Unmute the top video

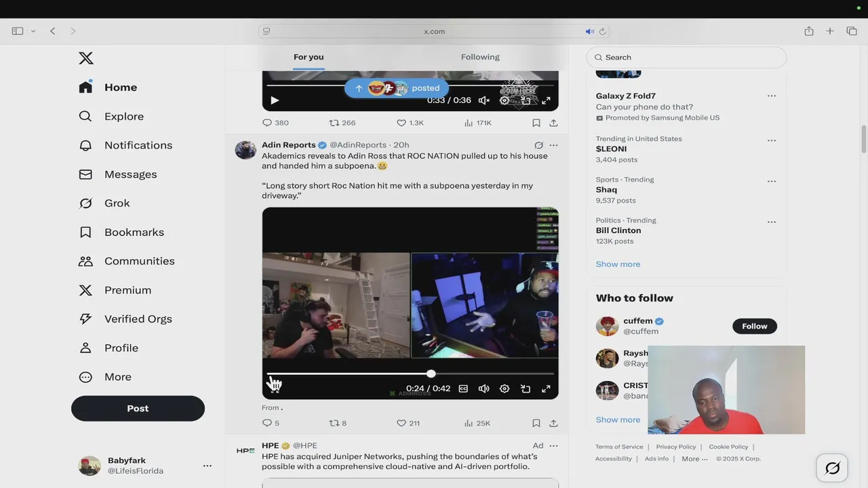click(x=484, y=100)
